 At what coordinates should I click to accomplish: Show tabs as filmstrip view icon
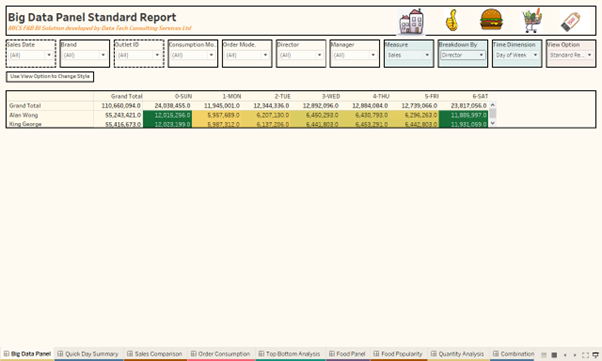pos(554,355)
